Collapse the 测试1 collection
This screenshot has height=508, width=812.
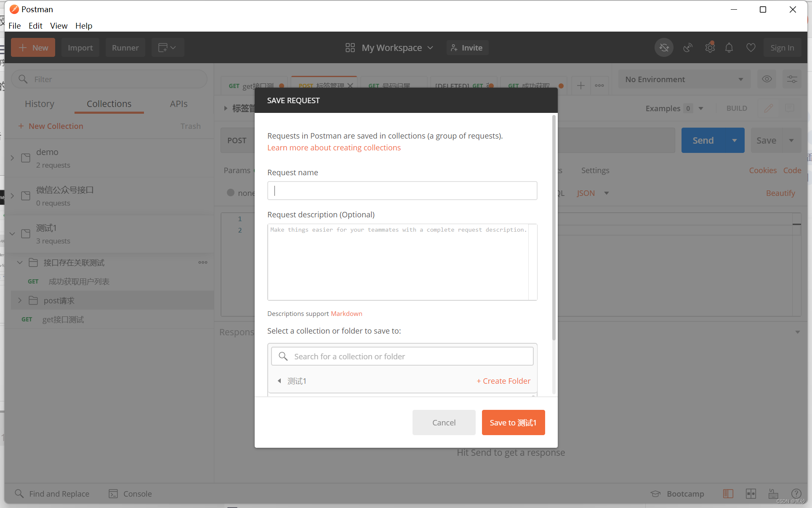[x=12, y=234]
